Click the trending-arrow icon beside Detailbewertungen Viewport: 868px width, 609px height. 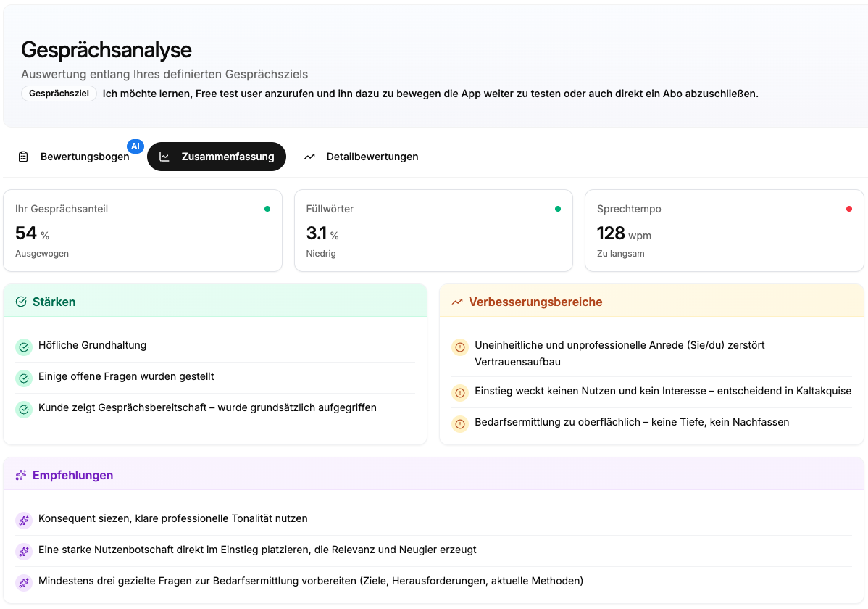point(310,156)
